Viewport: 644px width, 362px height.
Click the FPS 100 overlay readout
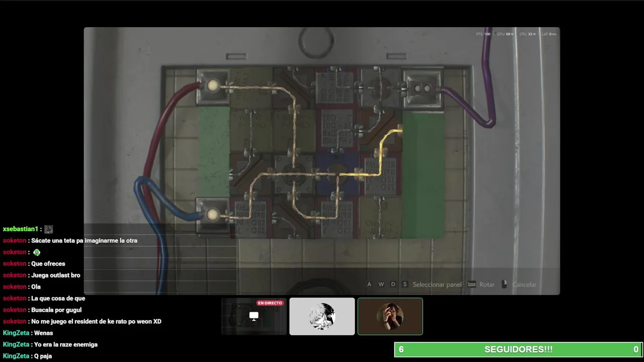coord(484,34)
